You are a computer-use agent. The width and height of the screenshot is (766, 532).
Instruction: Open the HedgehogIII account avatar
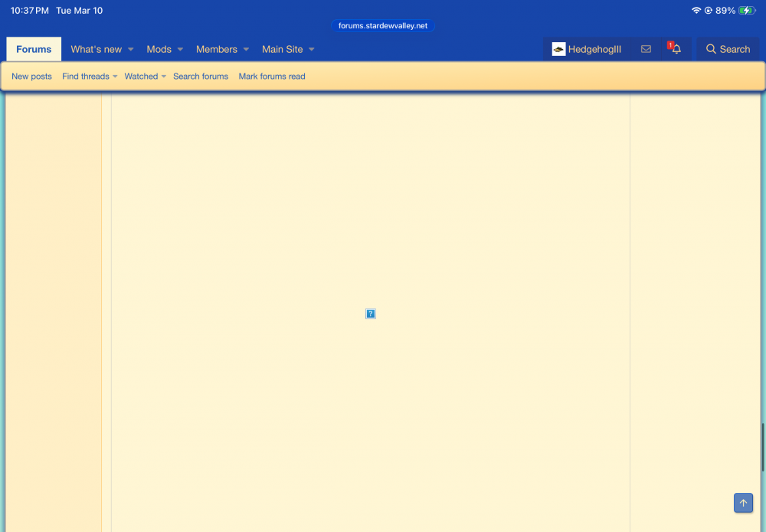pos(559,49)
